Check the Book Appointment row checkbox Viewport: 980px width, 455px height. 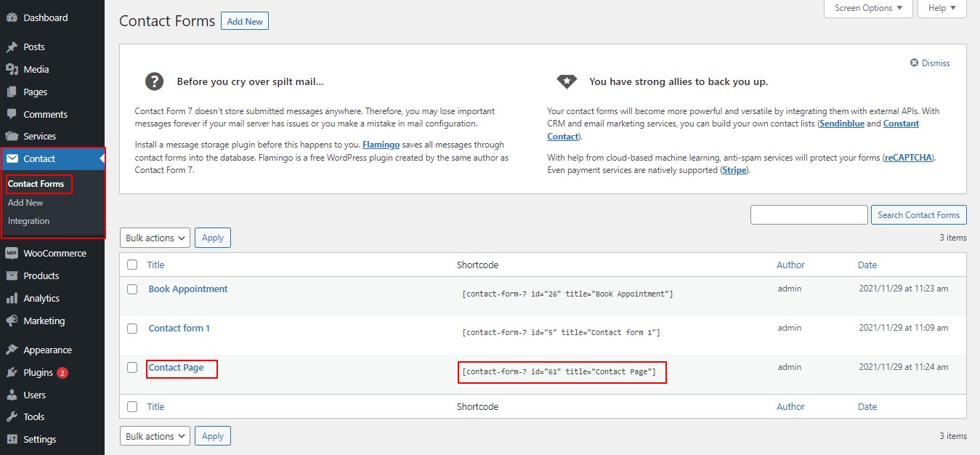point(132,289)
